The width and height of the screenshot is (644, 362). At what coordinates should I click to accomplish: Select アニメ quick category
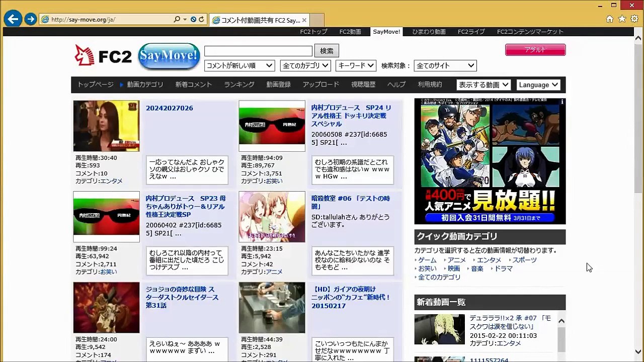[457, 260]
